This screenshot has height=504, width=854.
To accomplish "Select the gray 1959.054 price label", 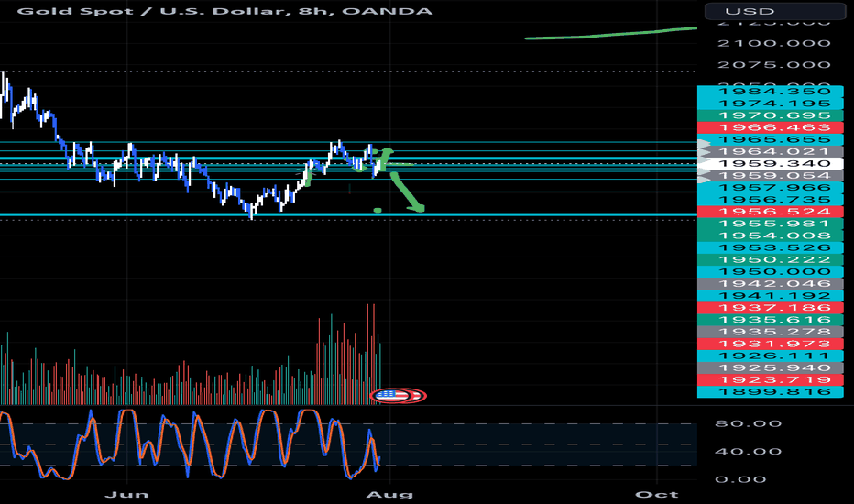I will point(770,175).
